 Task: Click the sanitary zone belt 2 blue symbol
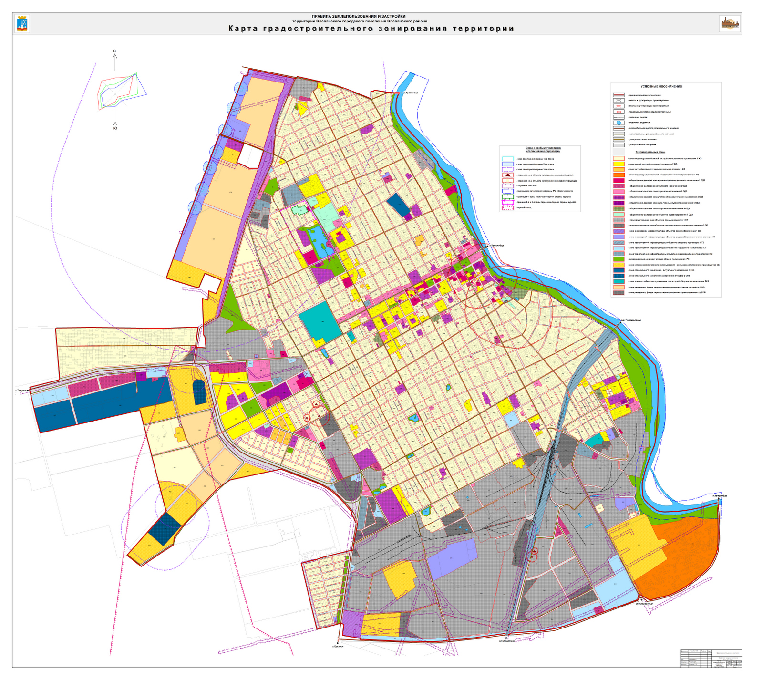click(x=508, y=164)
